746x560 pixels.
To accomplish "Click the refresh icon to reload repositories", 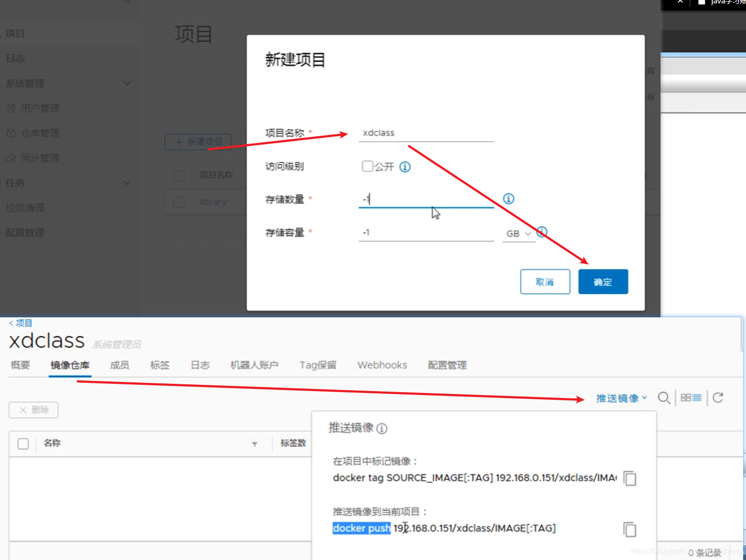I will (x=718, y=397).
